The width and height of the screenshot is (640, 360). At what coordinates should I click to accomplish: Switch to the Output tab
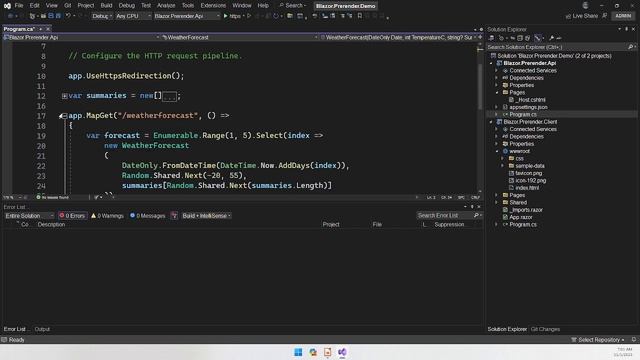42,329
